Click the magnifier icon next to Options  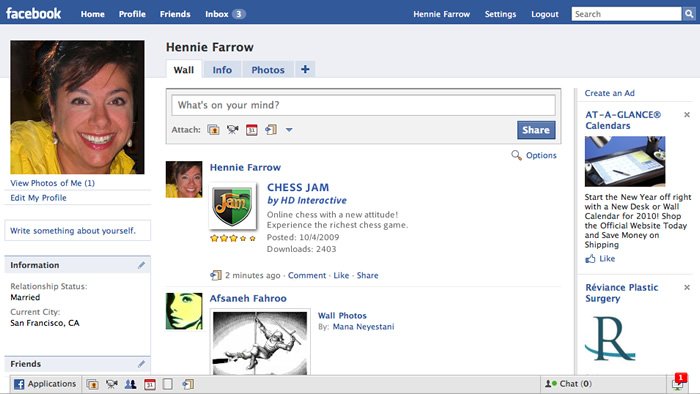click(516, 155)
